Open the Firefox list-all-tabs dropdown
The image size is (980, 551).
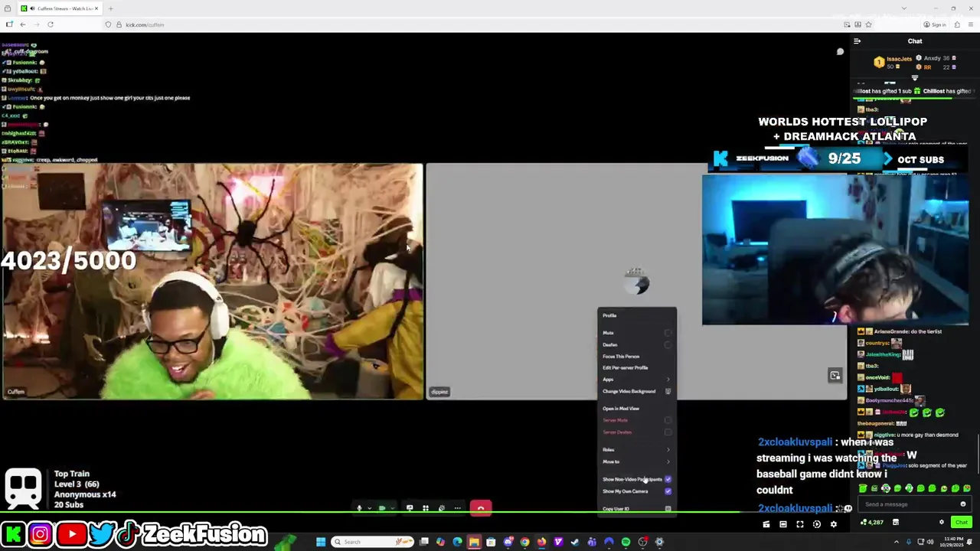pyautogui.click(x=904, y=8)
